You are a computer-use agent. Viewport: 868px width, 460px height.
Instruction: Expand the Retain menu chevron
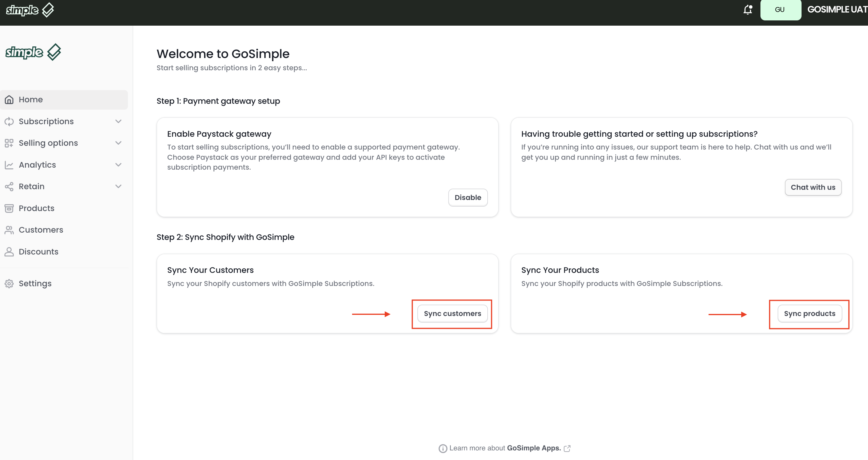click(118, 186)
